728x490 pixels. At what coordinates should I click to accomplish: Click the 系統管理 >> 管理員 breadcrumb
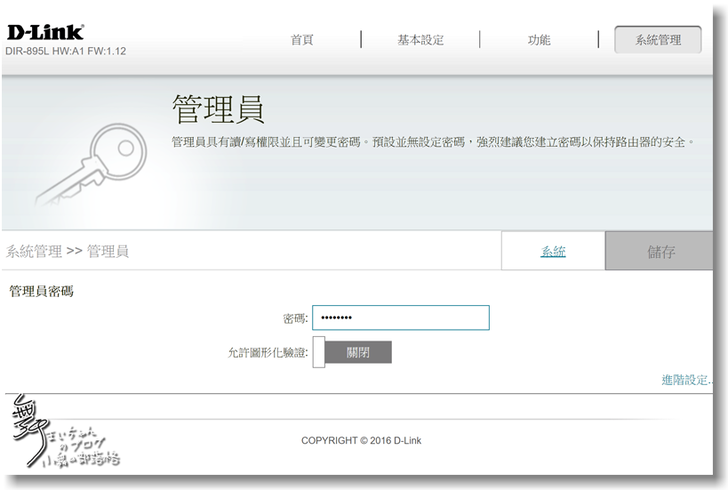tap(68, 251)
